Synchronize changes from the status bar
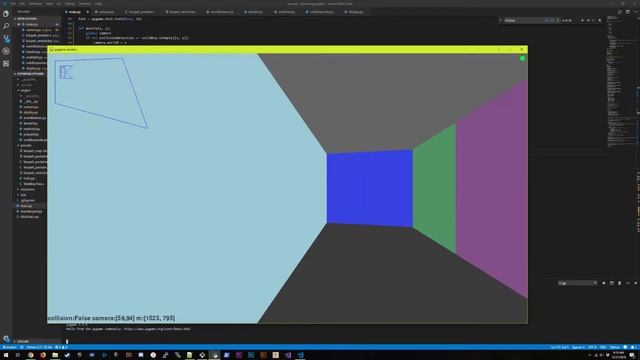 (x=22, y=347)
